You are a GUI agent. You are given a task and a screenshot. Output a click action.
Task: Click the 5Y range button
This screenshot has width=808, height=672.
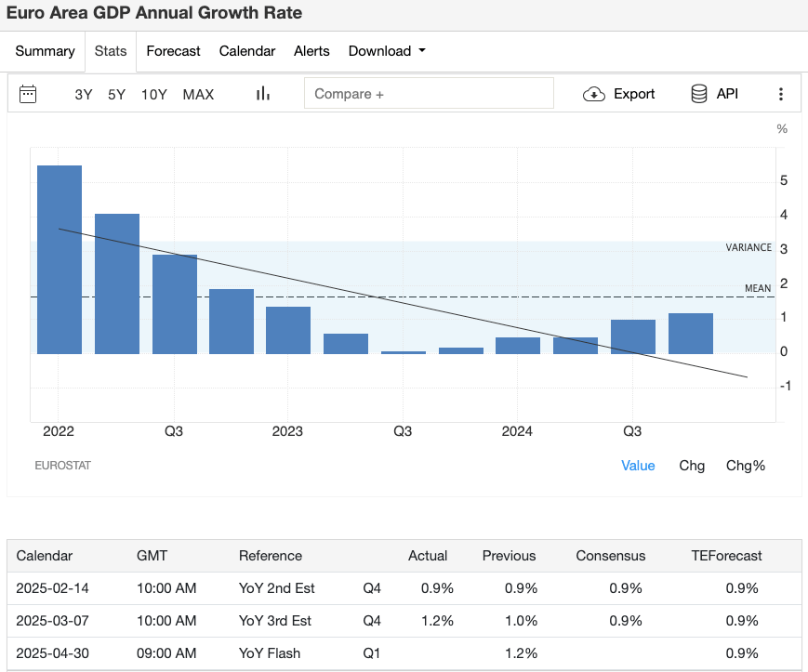click(x=118, y=94)
